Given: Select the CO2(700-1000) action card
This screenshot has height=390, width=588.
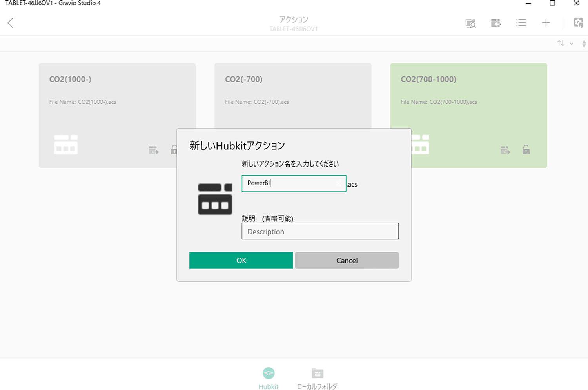Looking at the screenshot, I should (x=468, y=116).
